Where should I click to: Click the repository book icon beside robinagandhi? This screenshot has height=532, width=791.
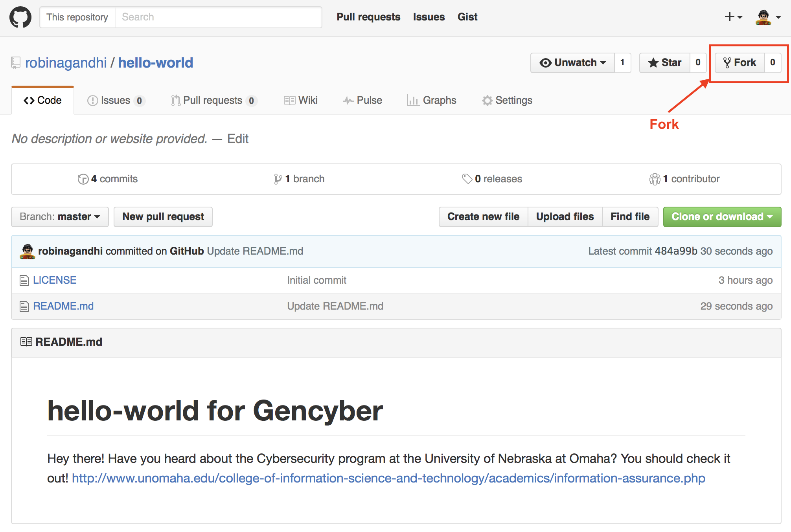coord(16,63)
